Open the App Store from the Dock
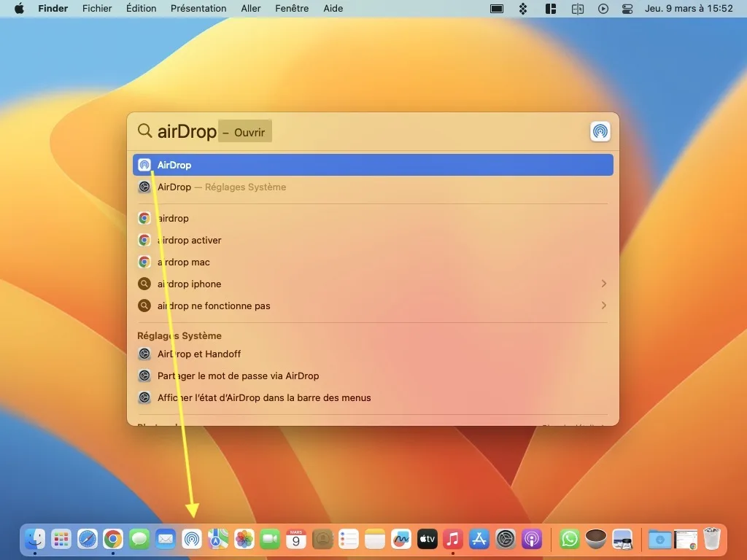The height and width of the screenshot is (560, 747). (x=478, y=538)
